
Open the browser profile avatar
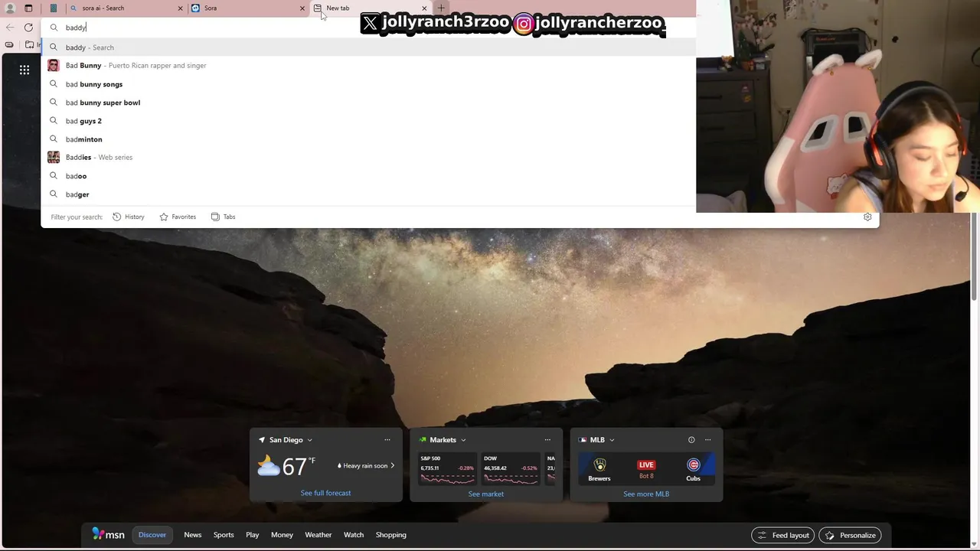coord(10,8)
